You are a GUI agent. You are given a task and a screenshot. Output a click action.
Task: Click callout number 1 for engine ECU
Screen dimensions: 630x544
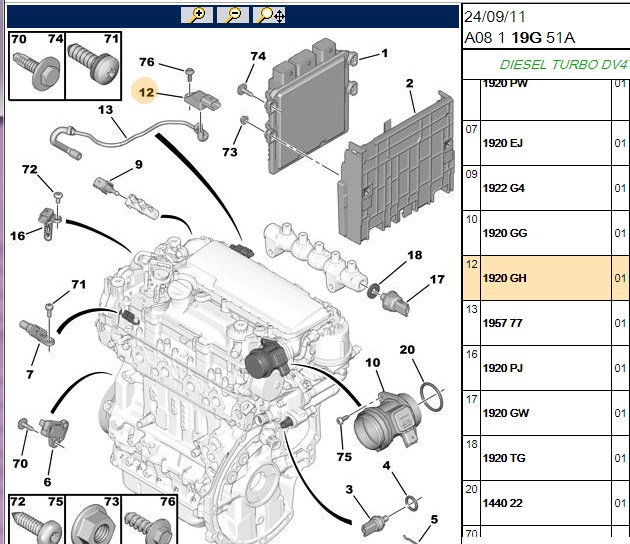(385, 53)
